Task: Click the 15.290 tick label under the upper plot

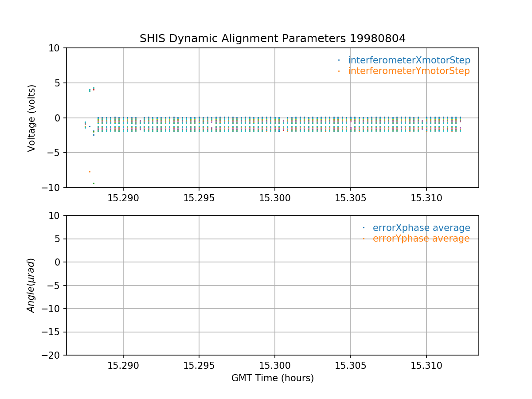Action: 123,198
